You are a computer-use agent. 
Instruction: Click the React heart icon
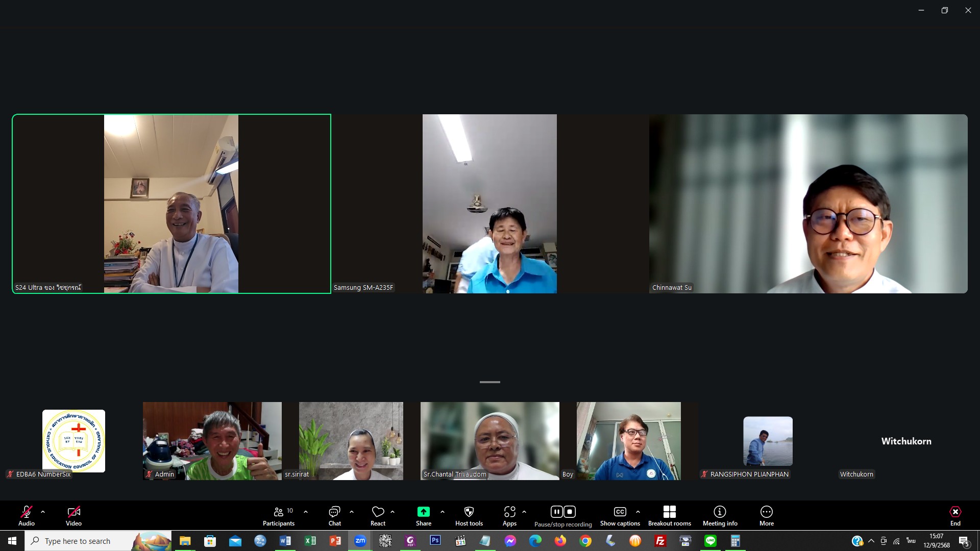point(378,512)
